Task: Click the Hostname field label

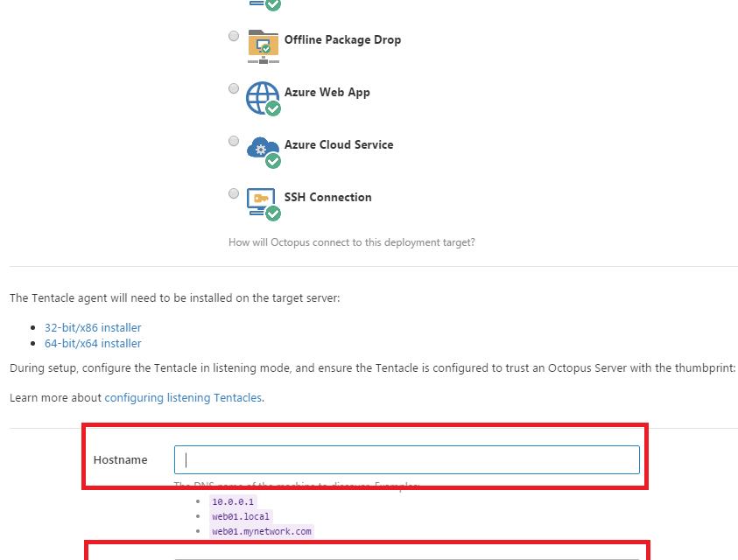Action: coord(121,460)
